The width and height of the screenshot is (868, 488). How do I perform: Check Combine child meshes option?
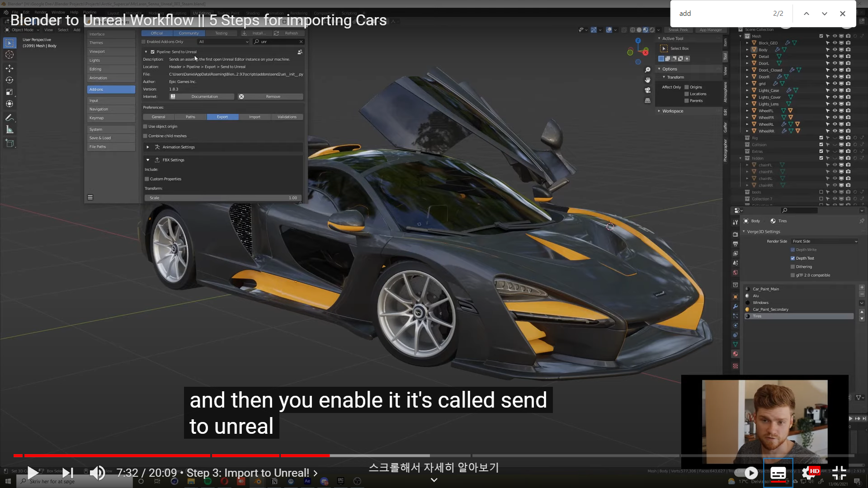point(146,136)
